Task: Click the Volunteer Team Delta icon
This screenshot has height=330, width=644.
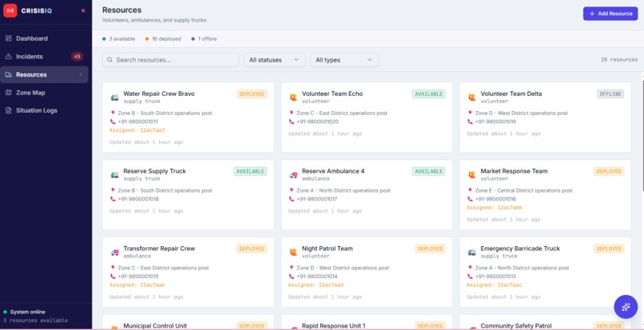Action: pos(472,97)
